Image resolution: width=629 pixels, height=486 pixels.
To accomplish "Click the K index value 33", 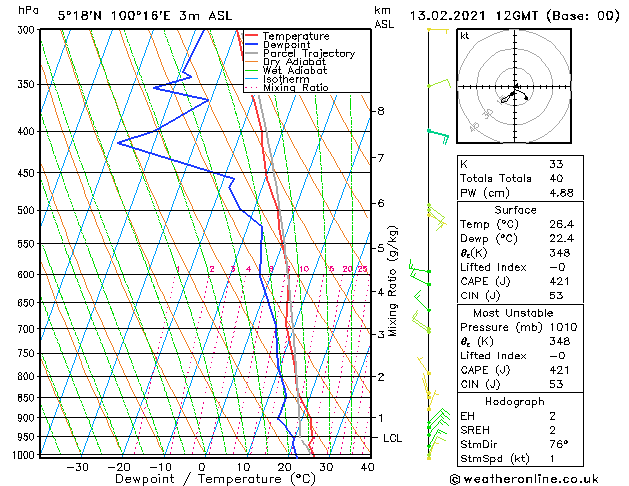I will tap(556, 164).
